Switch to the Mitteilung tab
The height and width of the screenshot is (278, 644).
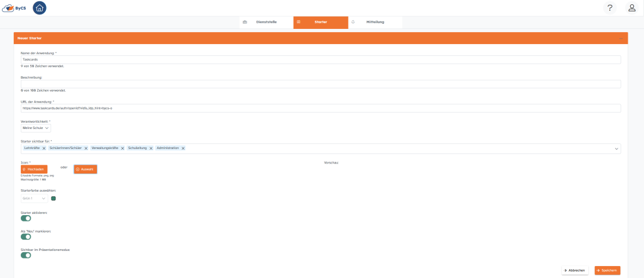[x=375, y=22]
